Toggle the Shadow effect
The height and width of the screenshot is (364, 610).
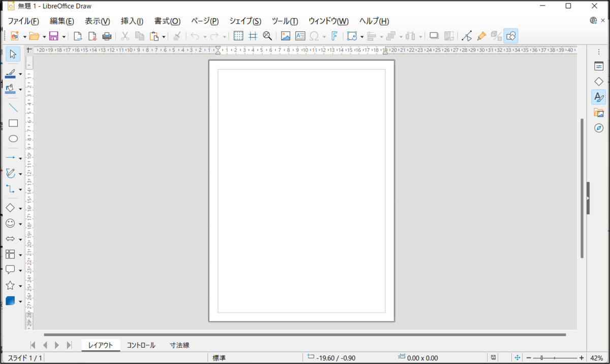tap(434, 36)
